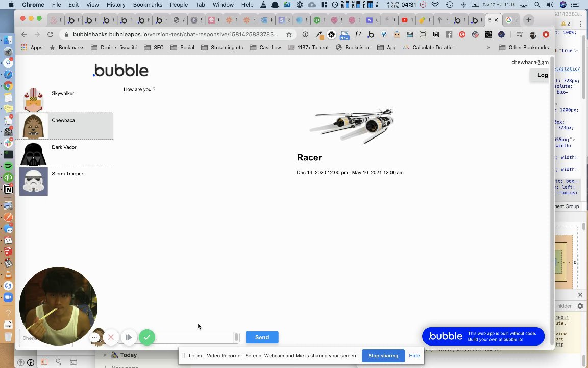The height and width of the screenshot is (368, 588).
Task: Open the Social bookmarks folder
Action: click(x=182, y=48)
